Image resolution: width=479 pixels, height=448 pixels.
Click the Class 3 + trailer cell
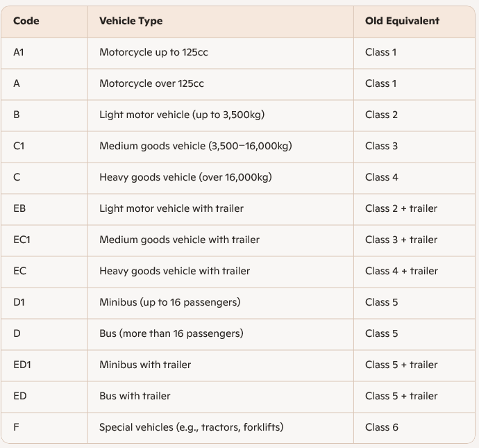point(414,240)
